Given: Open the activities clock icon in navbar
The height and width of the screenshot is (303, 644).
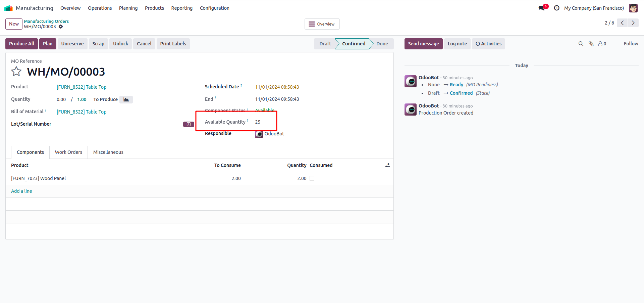Looking at the screenshot, I should click(x=557, y=8).
